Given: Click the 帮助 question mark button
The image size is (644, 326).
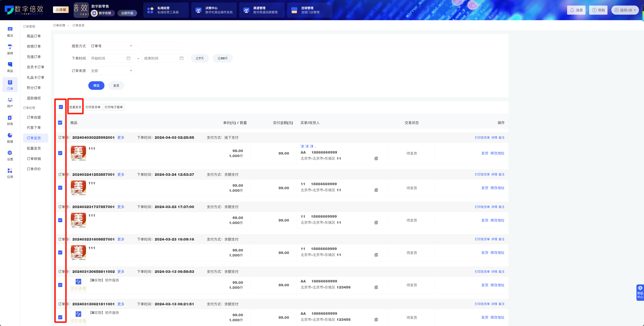Looking at the screenshot, I should [598, 10].
